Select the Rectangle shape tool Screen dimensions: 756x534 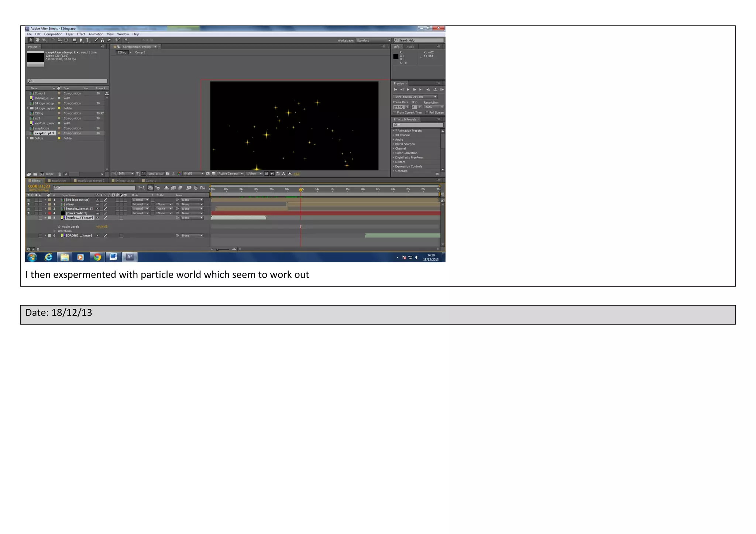[x=75, y=40]
